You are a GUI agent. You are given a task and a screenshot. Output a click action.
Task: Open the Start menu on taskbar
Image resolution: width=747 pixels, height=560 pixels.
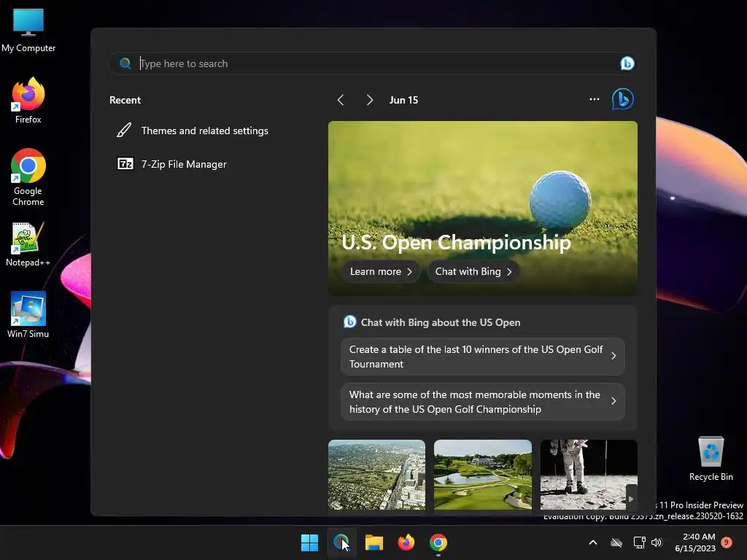click(x=309, y=542)
